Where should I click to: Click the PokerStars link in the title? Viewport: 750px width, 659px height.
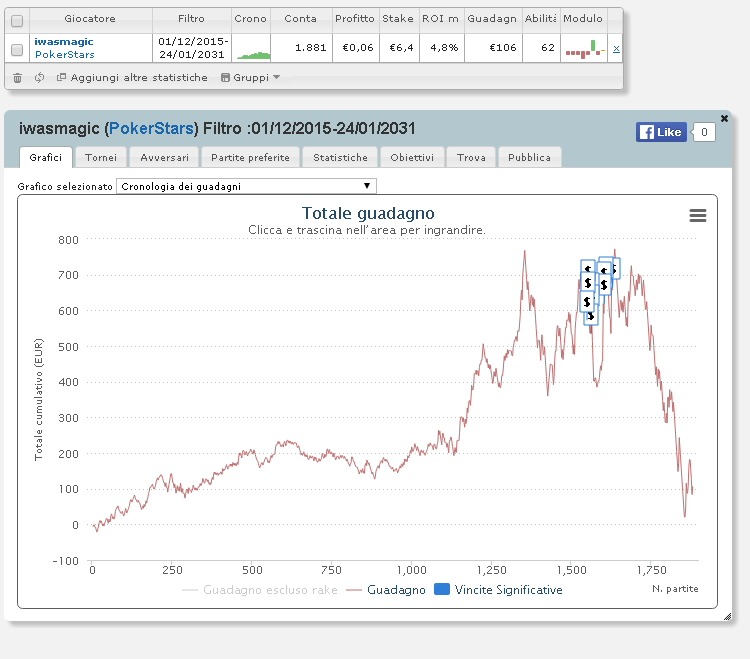click(x=151, y=128)
